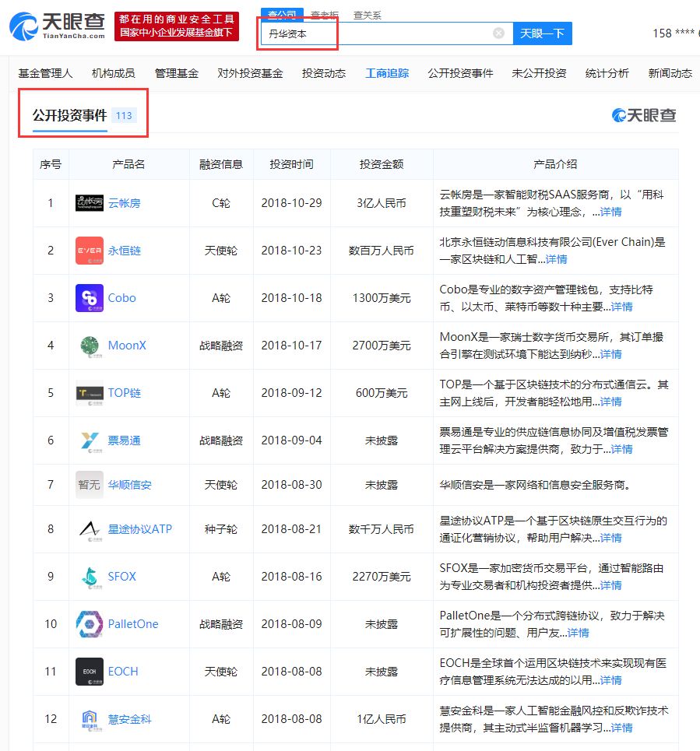Click the 投资时间 column header
The height and width of the screenshot is (751, 700).
(x=291, y=164)
